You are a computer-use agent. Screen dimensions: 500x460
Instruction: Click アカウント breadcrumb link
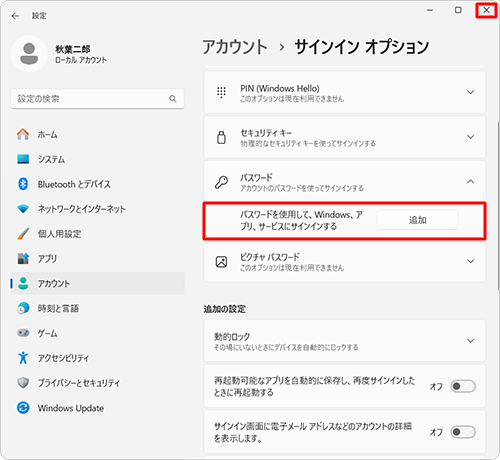point(235,47)
